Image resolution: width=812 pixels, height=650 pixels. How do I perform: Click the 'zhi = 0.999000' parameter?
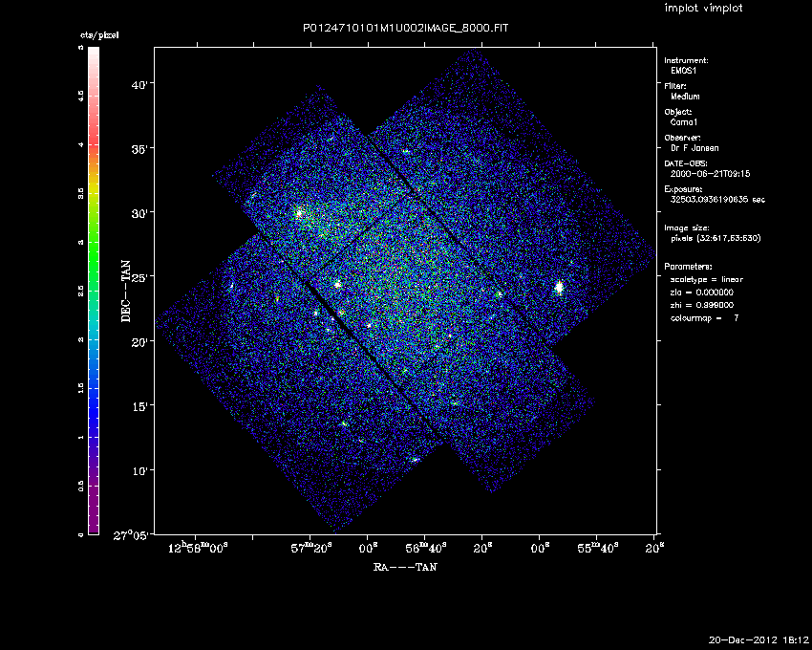[702, 305]
